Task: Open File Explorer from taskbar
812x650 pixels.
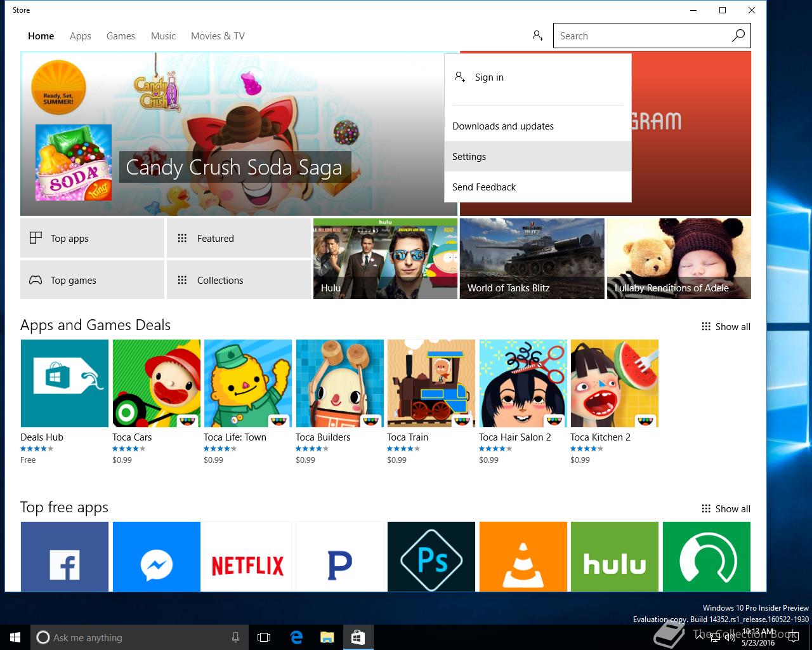Action: tap(327, 637)
